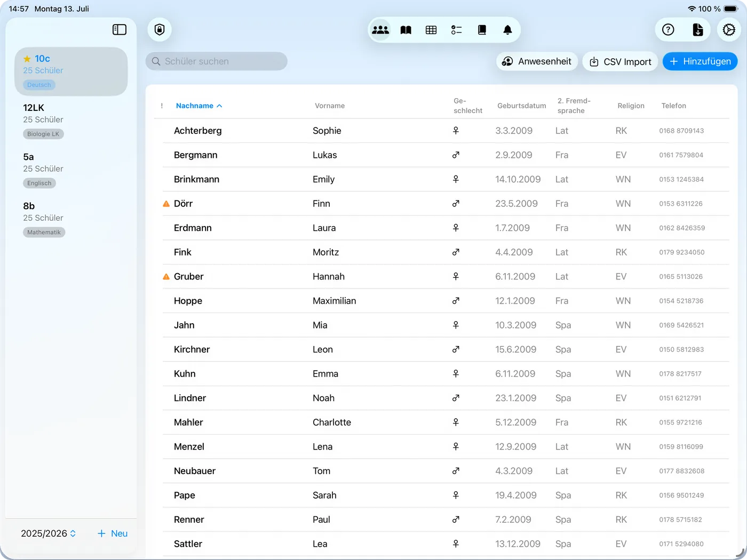
Task: Click the female symbol in Mahler row
Action: click(456, 422)
